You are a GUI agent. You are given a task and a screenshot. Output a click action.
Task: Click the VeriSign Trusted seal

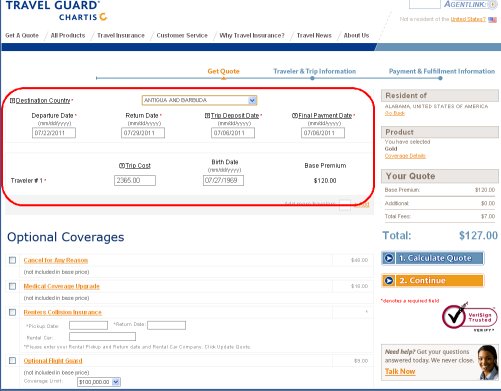(x=469, y=317)
